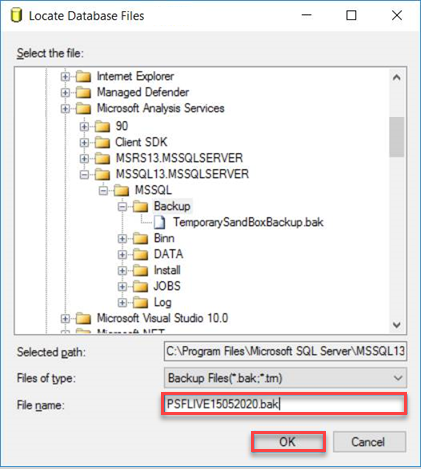Viewport: 421px width, 469px height.
Task: Minimize the Locate Database Files window
Action: pyautogui.click(x=306, y=15)
